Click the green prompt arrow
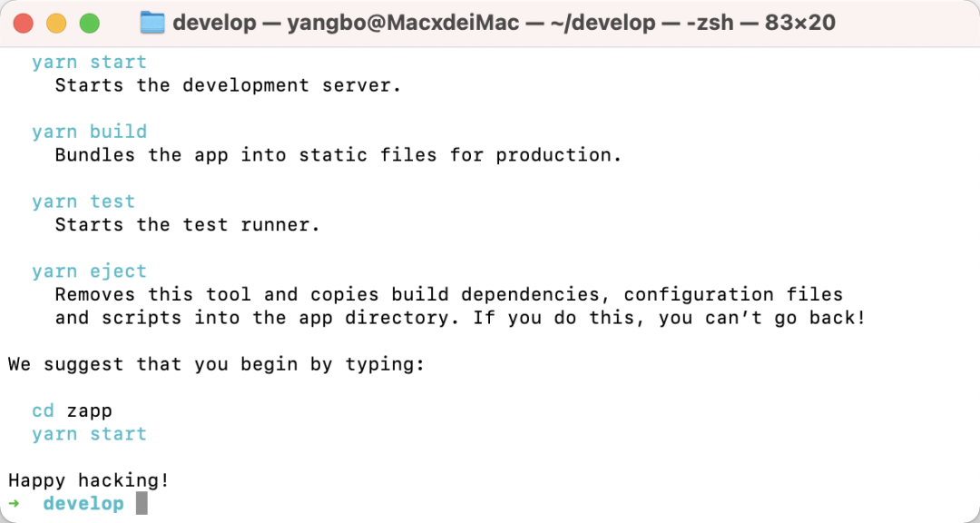Screen dimensions: 980x523 [14, 503]
